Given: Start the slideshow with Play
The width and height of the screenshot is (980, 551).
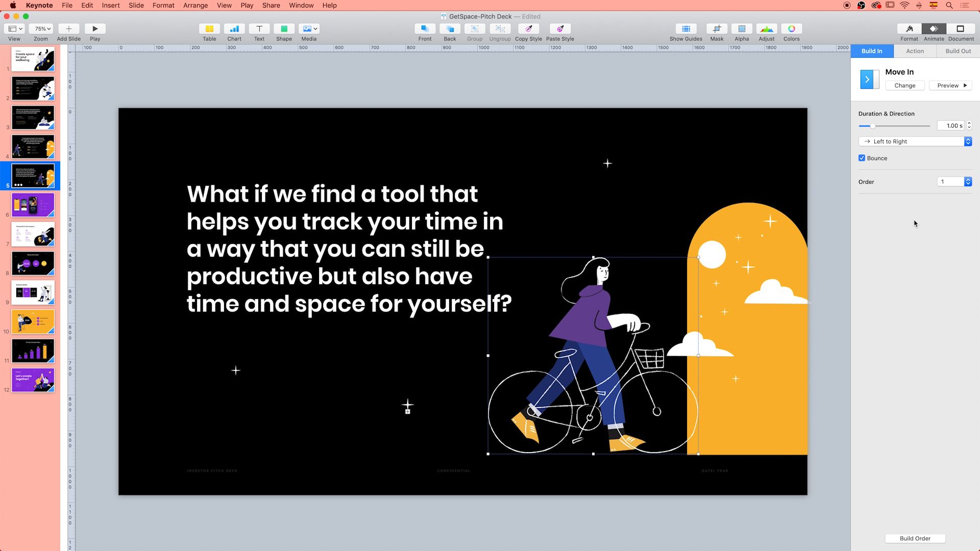Looking at the screenshot, I should pyautogui.click(x=95, y=29).
